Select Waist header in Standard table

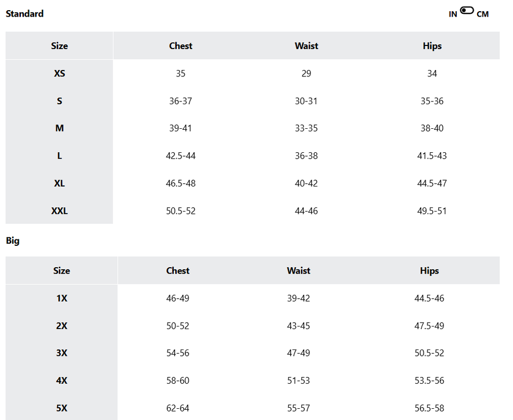(x=306, y=46)
